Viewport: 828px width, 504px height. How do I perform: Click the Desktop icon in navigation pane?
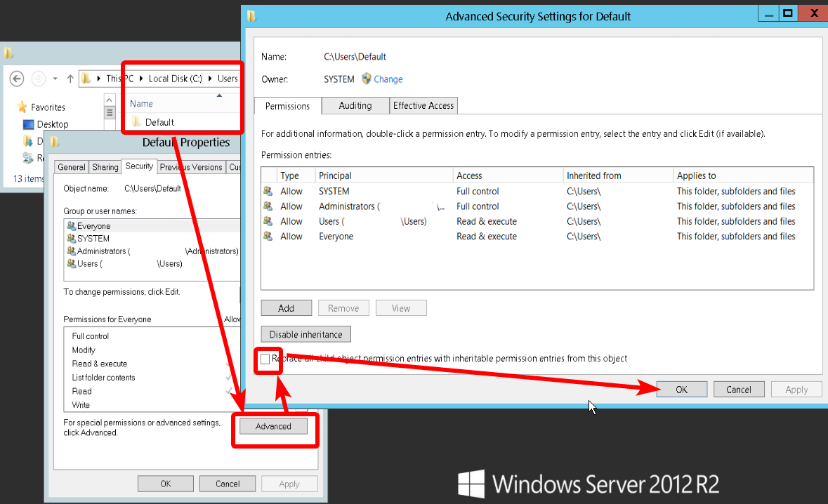tap(29, 124)
